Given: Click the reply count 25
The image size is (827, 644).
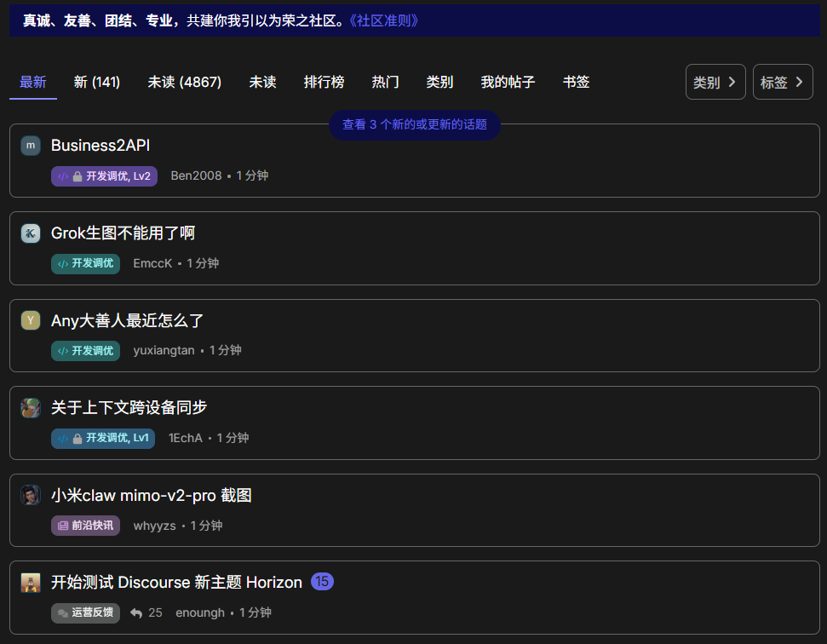Looking at the screenshot, I should [155, 612].
